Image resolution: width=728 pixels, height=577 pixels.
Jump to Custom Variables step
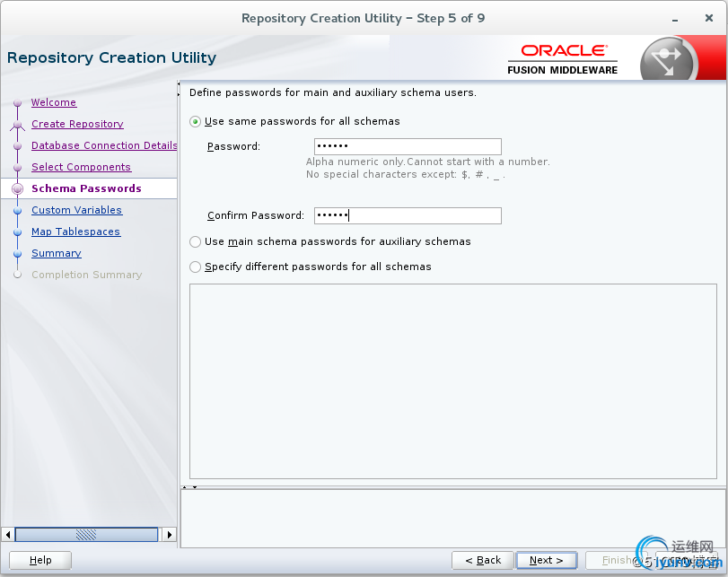[x=76, y=210]
